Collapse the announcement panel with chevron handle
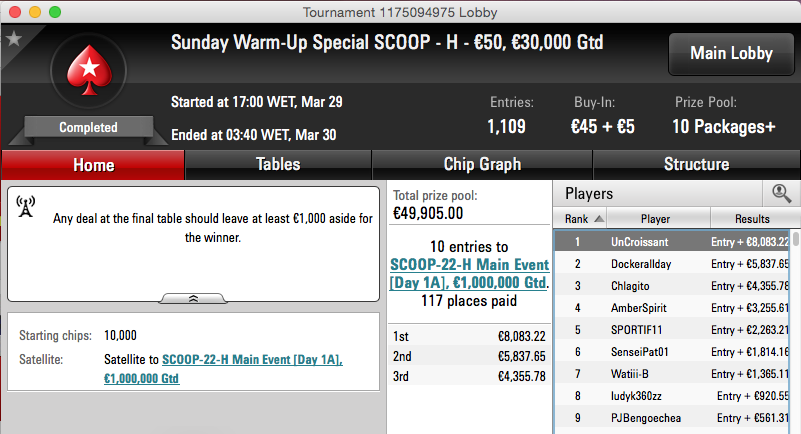Viewport: 801px width, 434px height. point(193,299)
